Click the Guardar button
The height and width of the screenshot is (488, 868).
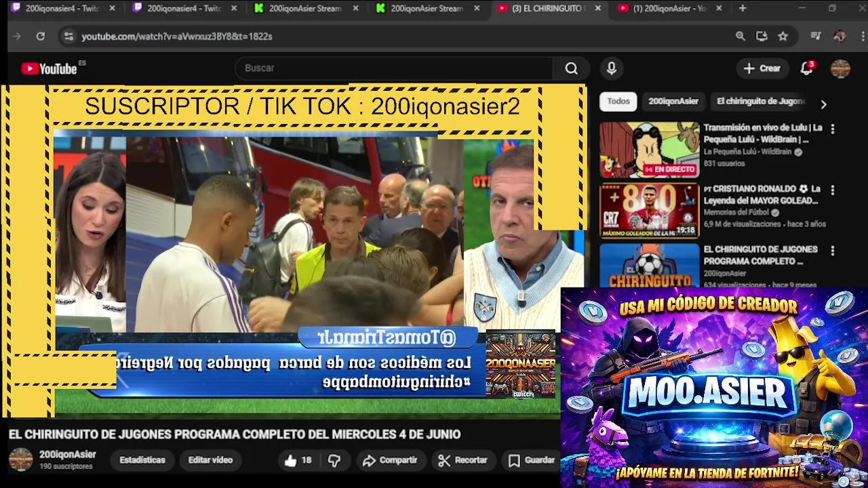pos(532,460)
